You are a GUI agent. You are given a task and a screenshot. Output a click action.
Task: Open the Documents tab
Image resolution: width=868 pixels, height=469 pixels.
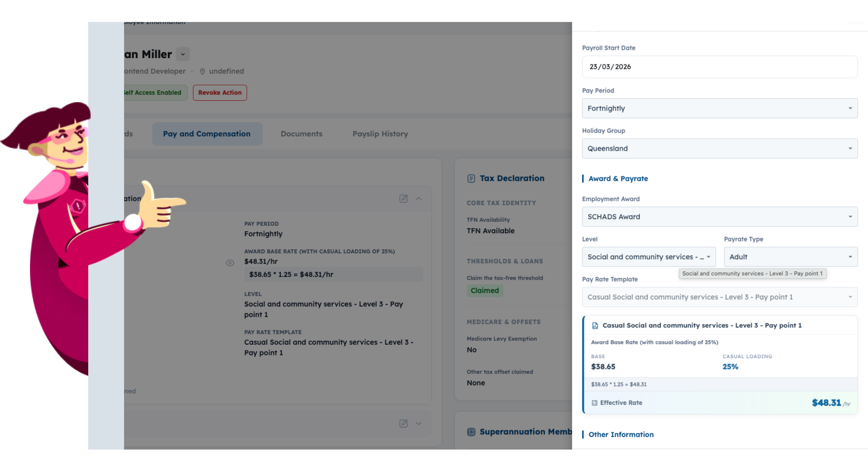coord(302,134)
